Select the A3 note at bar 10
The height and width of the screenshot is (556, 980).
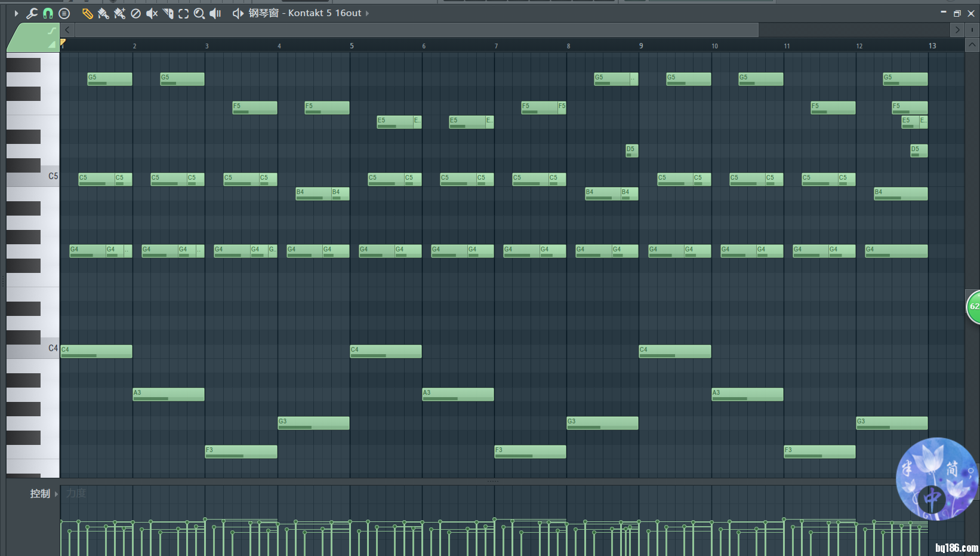[747, 395]
